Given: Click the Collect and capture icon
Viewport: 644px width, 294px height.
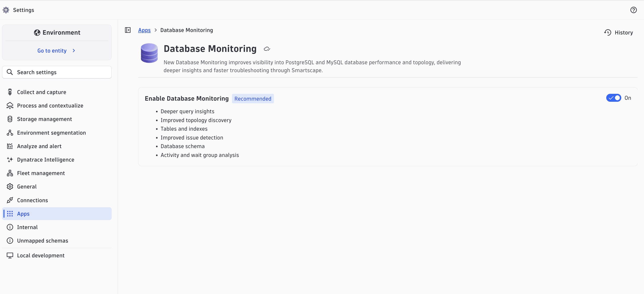Looking at the screenshot, I should pyautogui.click(x=10, y=92).
